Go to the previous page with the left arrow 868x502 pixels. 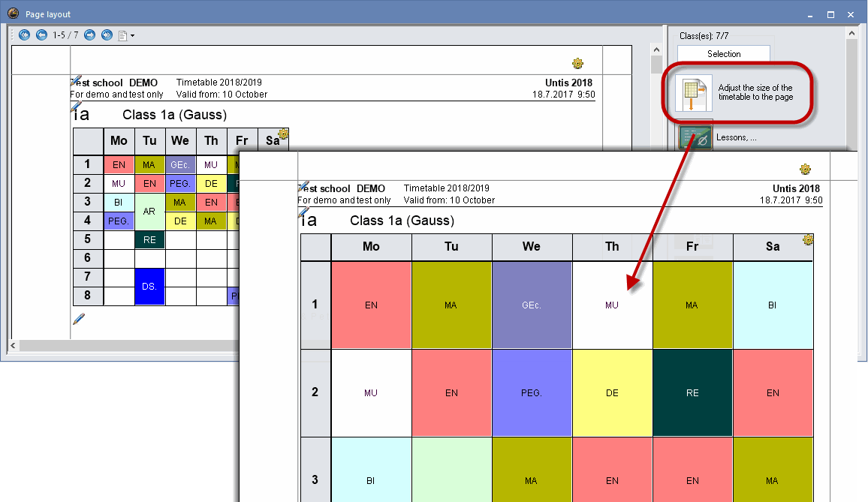(41, 35)
